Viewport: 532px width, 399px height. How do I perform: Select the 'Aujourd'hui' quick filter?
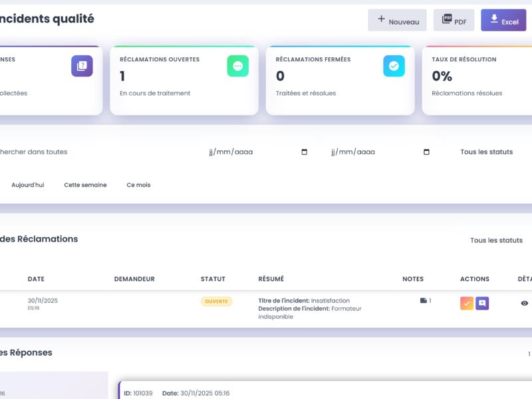[28, 185]
